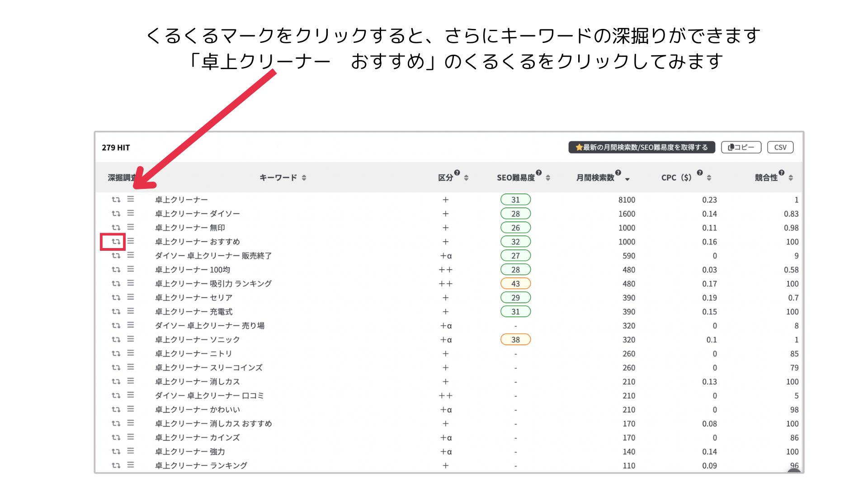Click deep-dive icon for 卓上クリーナー row

pos(116,200)
